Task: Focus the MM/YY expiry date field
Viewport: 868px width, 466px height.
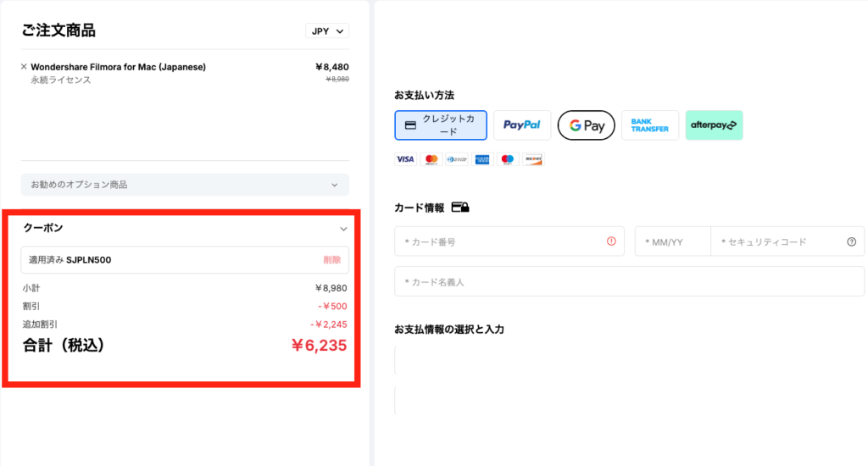Action: pos(672,241)
